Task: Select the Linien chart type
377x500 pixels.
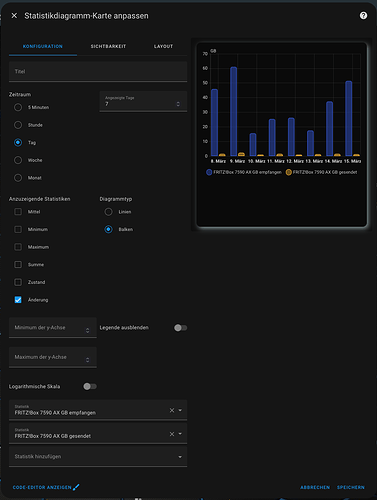Action: 108,212
